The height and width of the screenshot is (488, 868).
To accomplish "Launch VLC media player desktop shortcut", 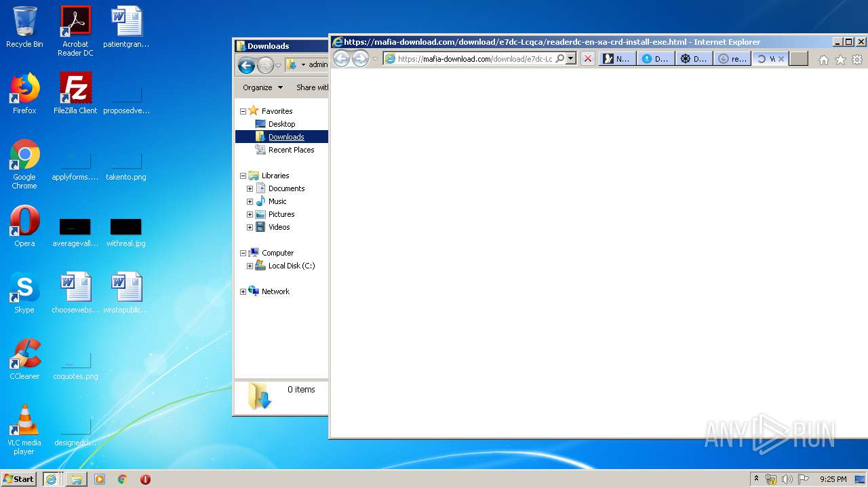I will (x=24, y=430).
